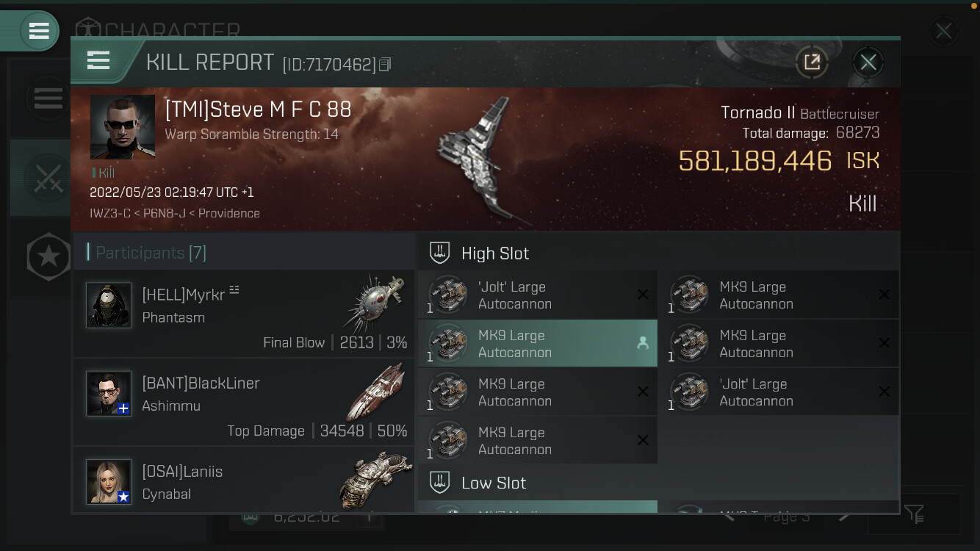The height and width of the screenshot is (551, 980).
Task: Select the star hexagon sidebar icon
Action: [48, 257]
